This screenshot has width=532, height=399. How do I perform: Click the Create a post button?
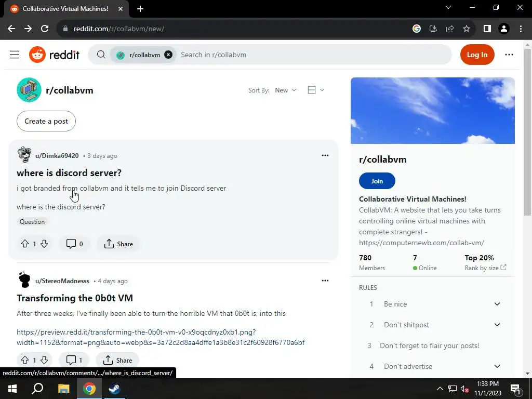point(46,121)
